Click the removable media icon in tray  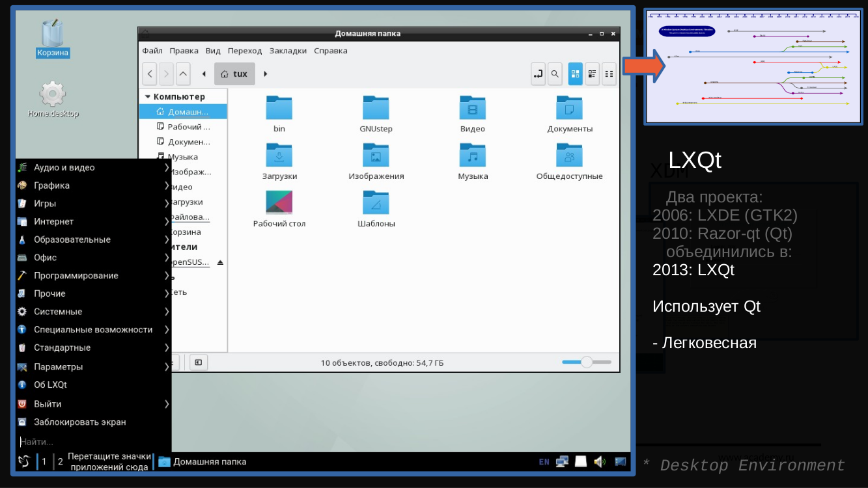(x=581, y=462)
